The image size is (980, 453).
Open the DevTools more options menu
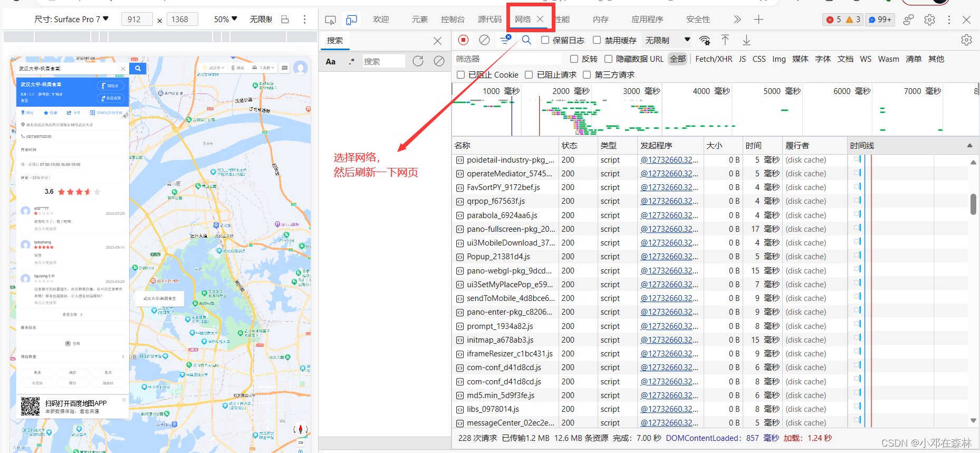click(949, 20)
